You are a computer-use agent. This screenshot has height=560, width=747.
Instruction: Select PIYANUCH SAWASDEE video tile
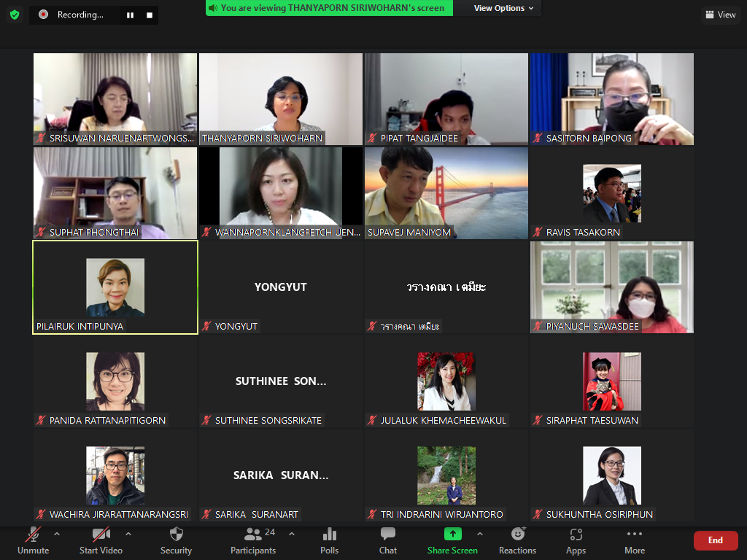tap(612, 287)
